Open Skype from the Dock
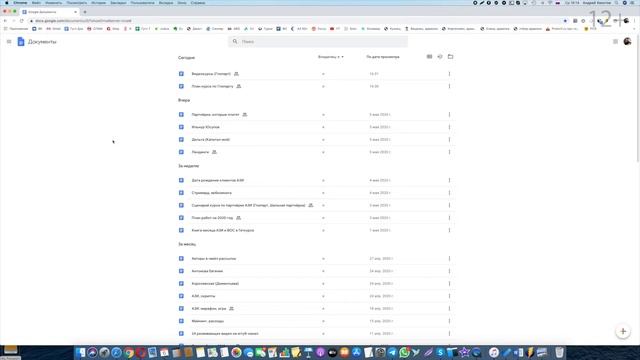The width and height of the screenshot is (640, 360). point(440,352)
